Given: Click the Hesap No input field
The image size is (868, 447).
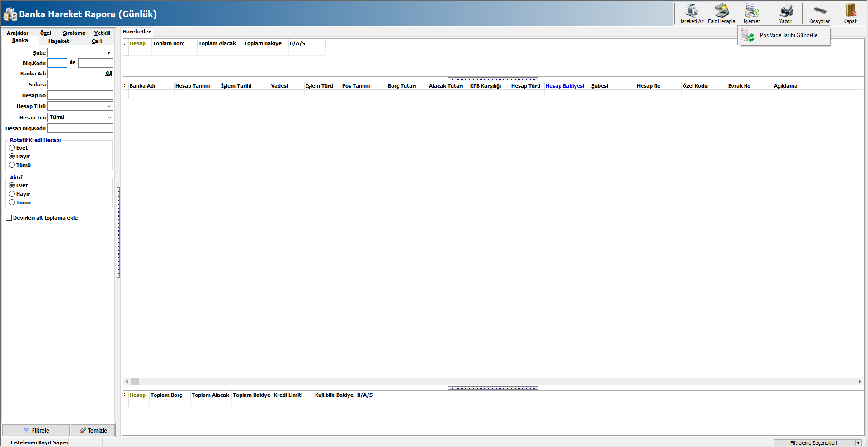Looking at the screenshot, I should [x=80, y=95].
